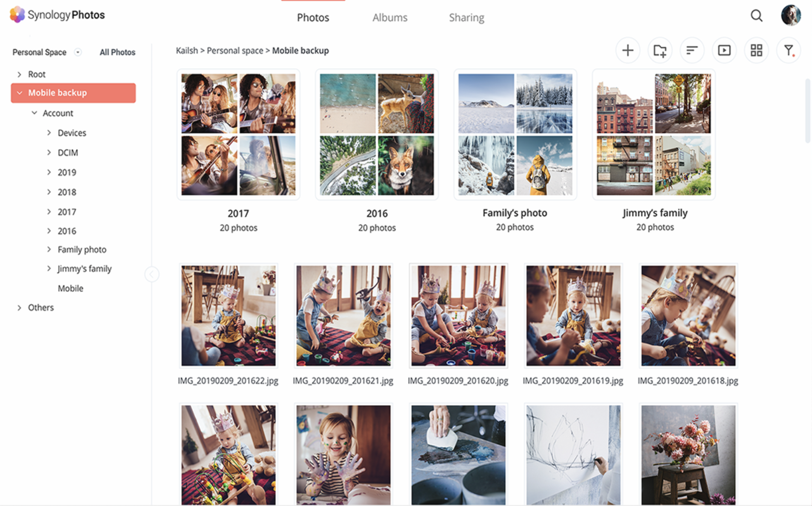812x506 pixels.
Task: Select the Others tree item label
Action: [41, 308]
